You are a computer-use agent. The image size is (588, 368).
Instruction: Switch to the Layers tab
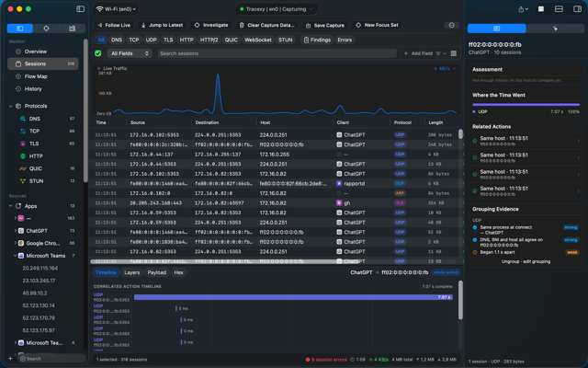[x=131, y=272]
